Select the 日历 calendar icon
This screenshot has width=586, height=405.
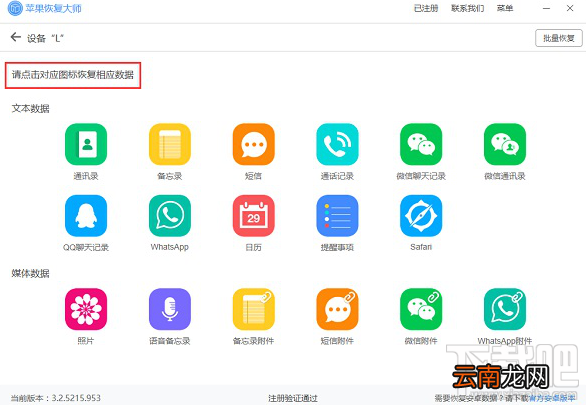pos(253,216)
